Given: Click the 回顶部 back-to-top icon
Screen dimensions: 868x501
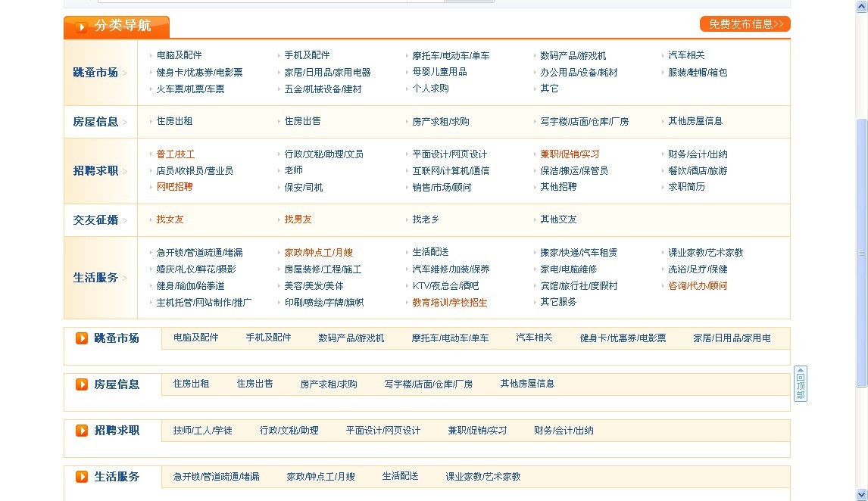Looking at the screenshot, I should click(x=801, y=384).
